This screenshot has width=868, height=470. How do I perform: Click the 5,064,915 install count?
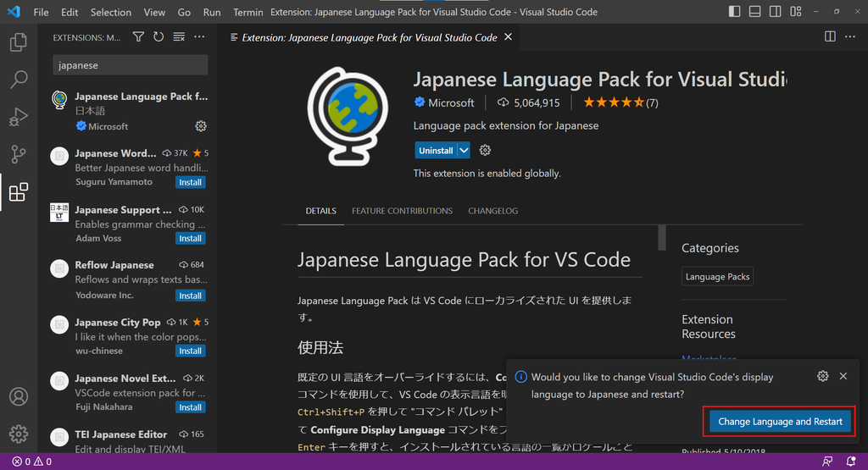[529, 102]
